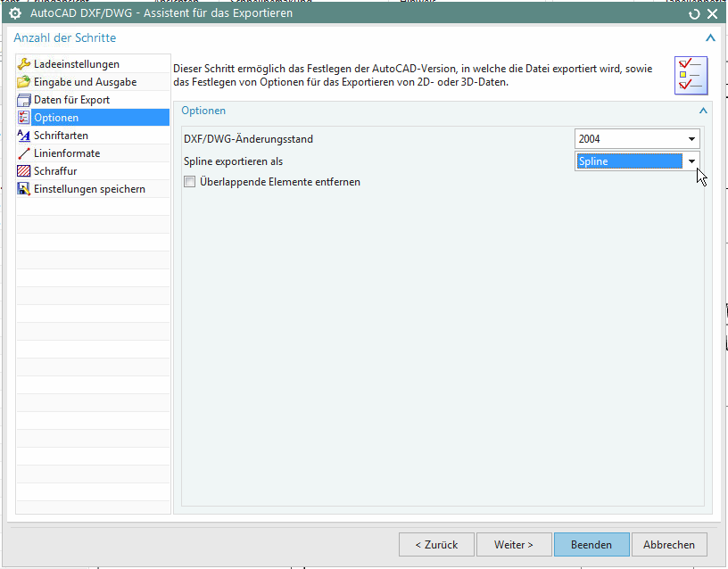Click the large checklist image beside description

[x=691, y=76]
